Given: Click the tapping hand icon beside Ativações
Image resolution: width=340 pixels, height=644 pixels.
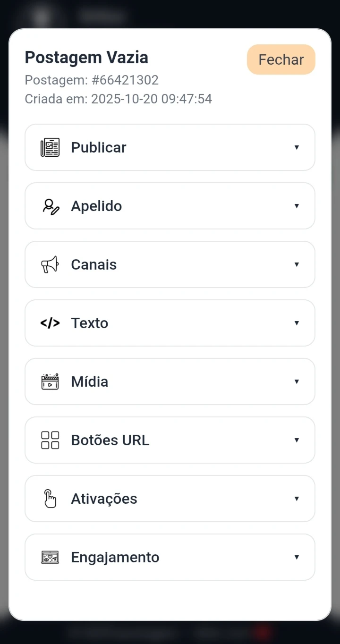Looking at the screenshot, I should tap(50, 499).
